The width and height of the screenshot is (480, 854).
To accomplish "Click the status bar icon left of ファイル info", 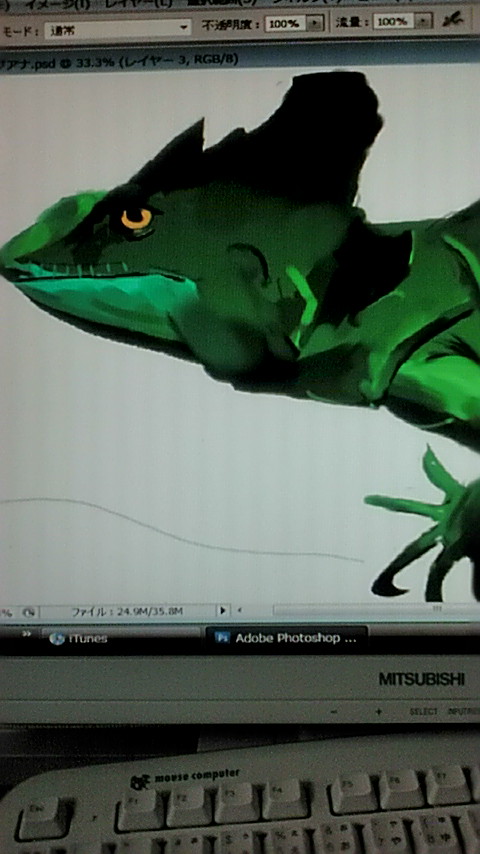I will 29,612.
